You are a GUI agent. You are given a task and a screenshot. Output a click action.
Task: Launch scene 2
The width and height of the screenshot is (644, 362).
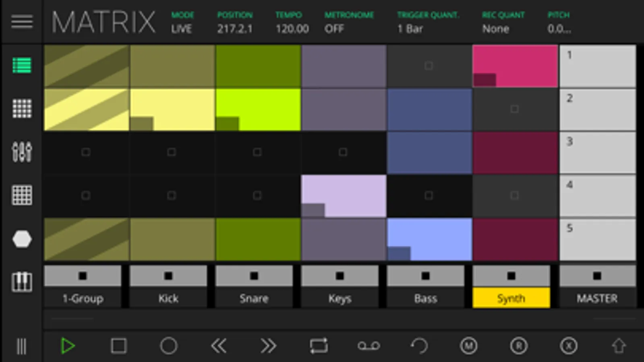pos(598,109)
